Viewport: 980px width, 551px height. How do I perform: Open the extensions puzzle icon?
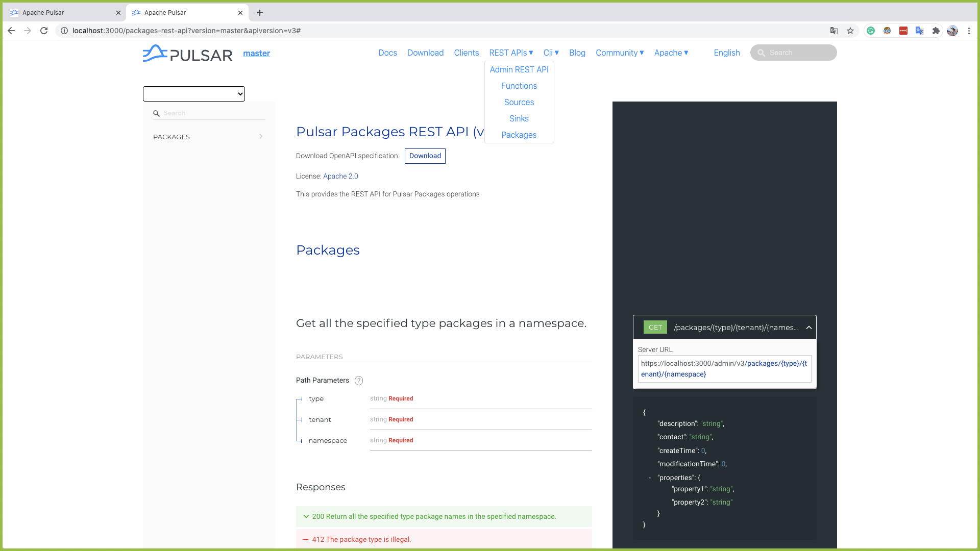click(936, 31)
